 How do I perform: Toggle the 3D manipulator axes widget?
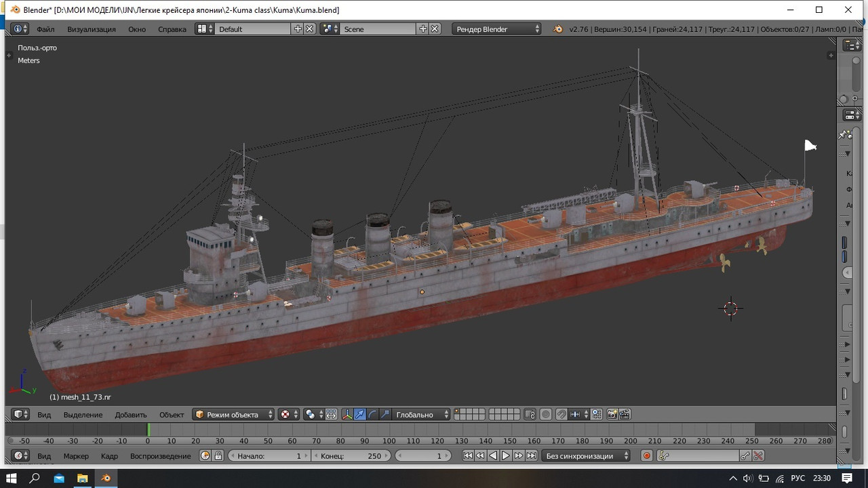click(347, 414)
